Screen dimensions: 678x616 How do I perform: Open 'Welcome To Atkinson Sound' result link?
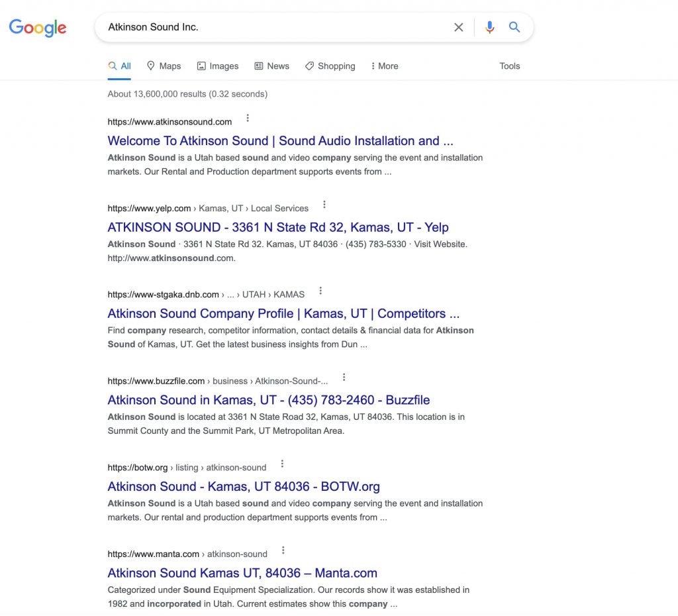point(280,141)
